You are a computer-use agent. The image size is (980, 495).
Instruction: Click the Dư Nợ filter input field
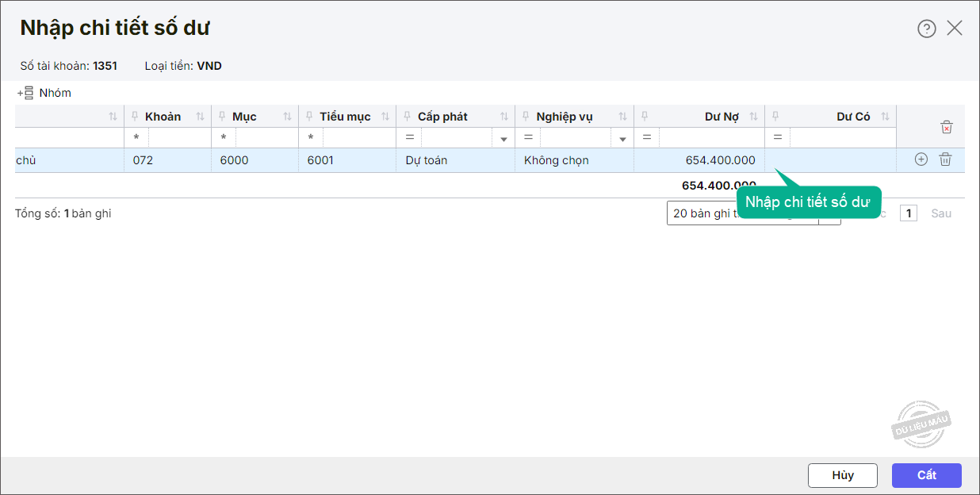710,138
